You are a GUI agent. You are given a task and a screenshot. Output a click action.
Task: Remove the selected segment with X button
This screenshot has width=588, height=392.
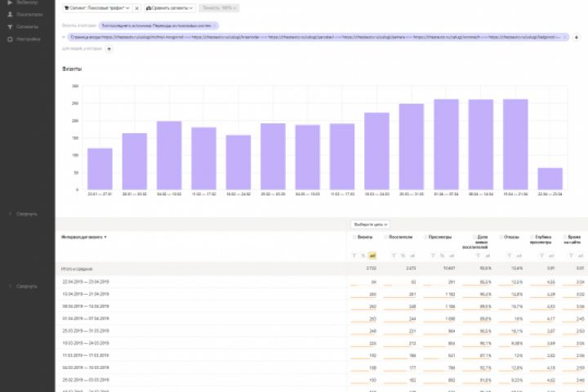pyautogui.click(x=137, y=8)
